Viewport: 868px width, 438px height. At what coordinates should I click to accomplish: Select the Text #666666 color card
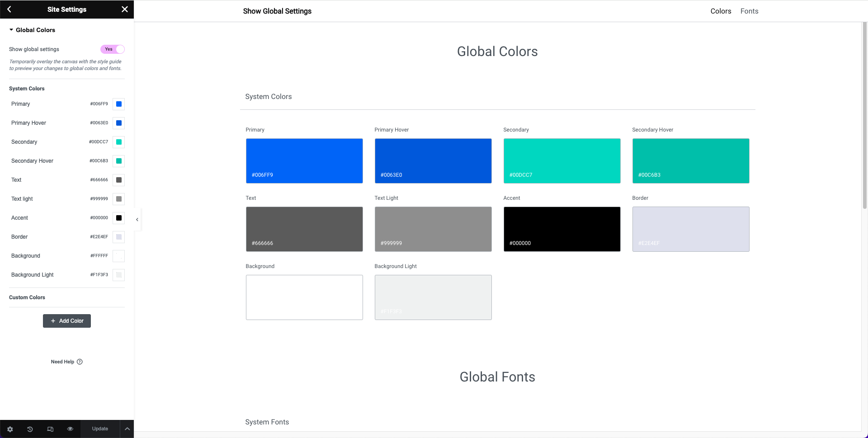304,229
